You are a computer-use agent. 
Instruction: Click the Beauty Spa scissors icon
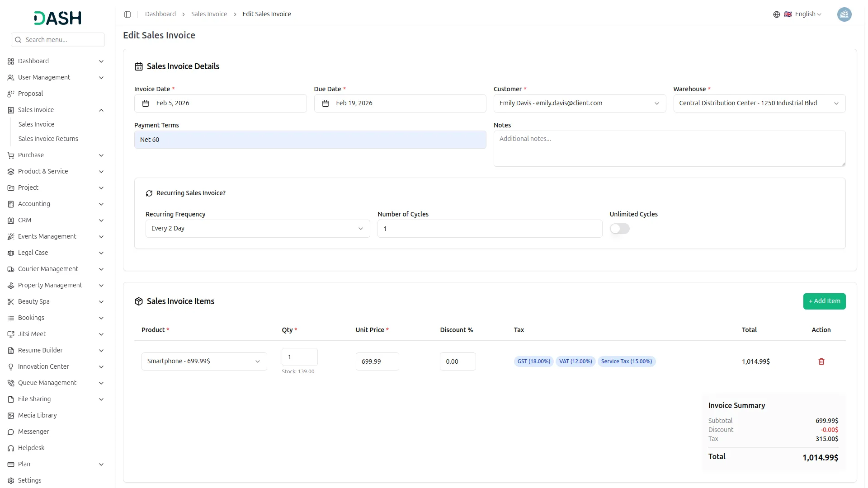(x=11, y=302)
